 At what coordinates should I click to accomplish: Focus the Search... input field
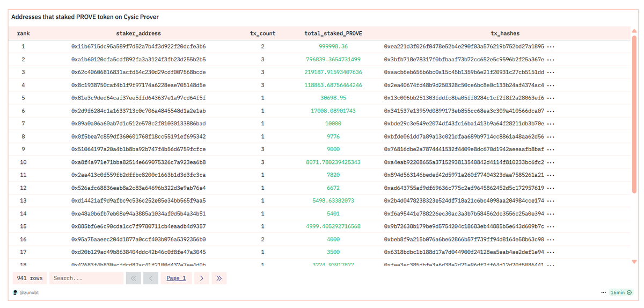[x=86, y=278]
